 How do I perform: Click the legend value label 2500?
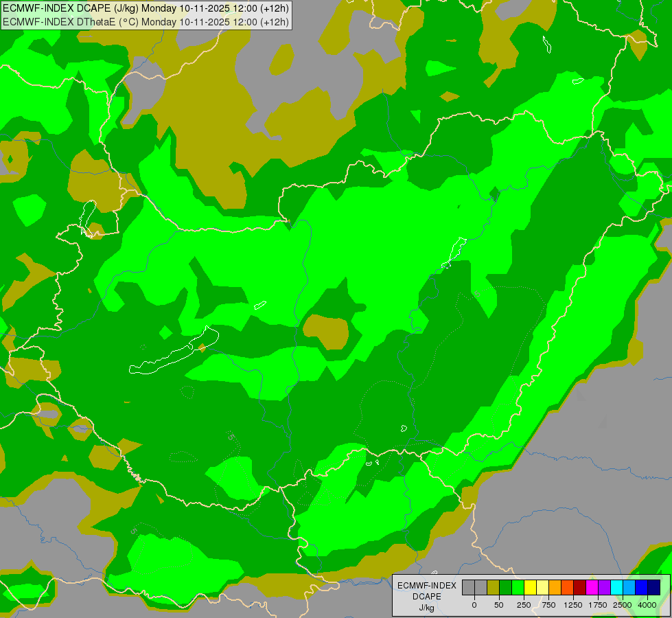pos(623,605)
